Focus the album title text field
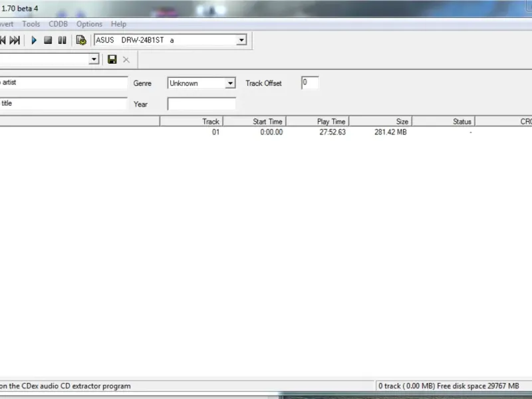 point(63,103)
